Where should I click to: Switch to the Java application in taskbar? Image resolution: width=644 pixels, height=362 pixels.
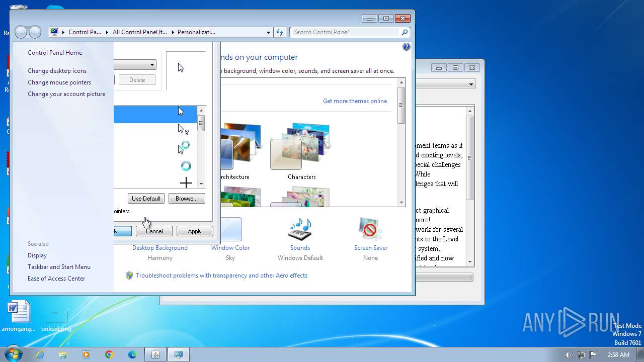click(155, 354)
